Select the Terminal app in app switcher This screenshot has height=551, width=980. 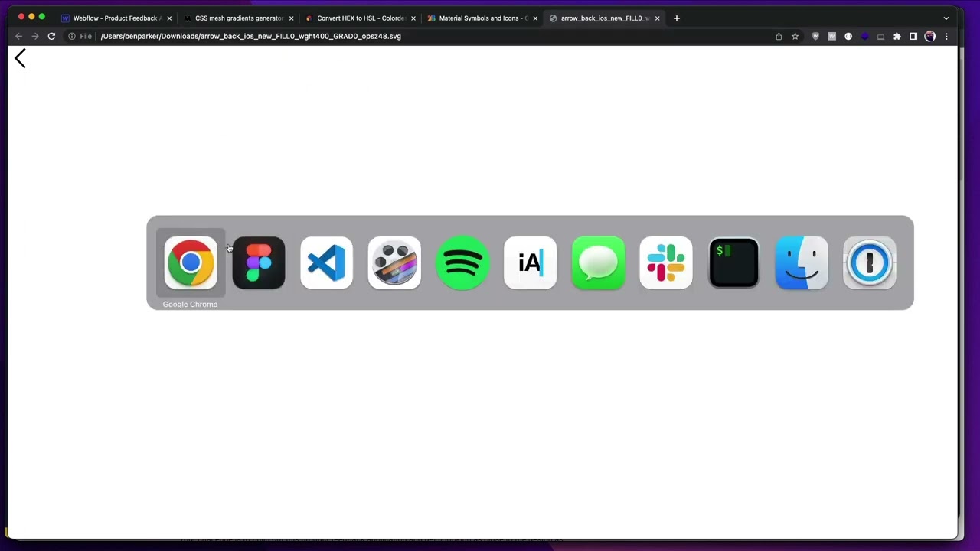tap(734, 263)
